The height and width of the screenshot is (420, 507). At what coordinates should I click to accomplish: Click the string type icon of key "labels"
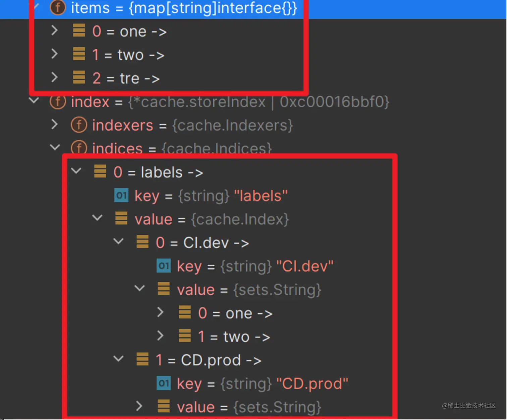(121, 196)
